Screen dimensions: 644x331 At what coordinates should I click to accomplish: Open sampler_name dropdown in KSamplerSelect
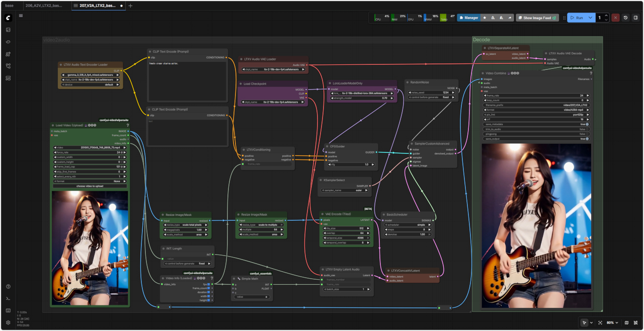pos(345,191)
